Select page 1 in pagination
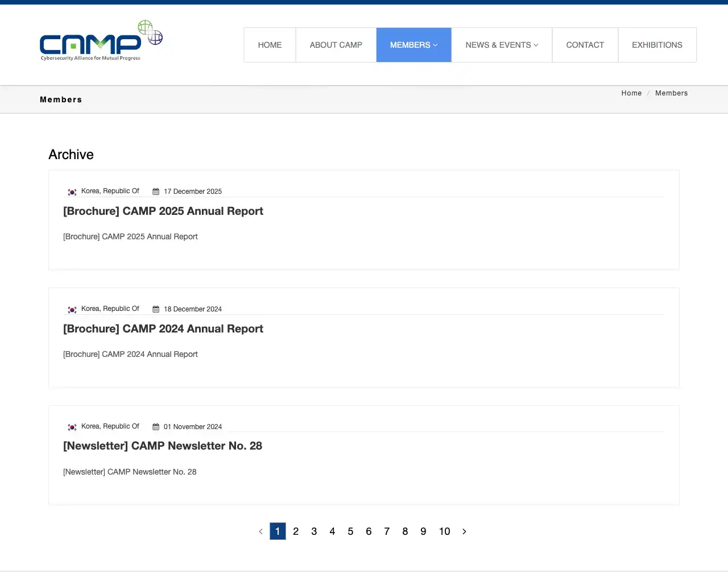 278,531
